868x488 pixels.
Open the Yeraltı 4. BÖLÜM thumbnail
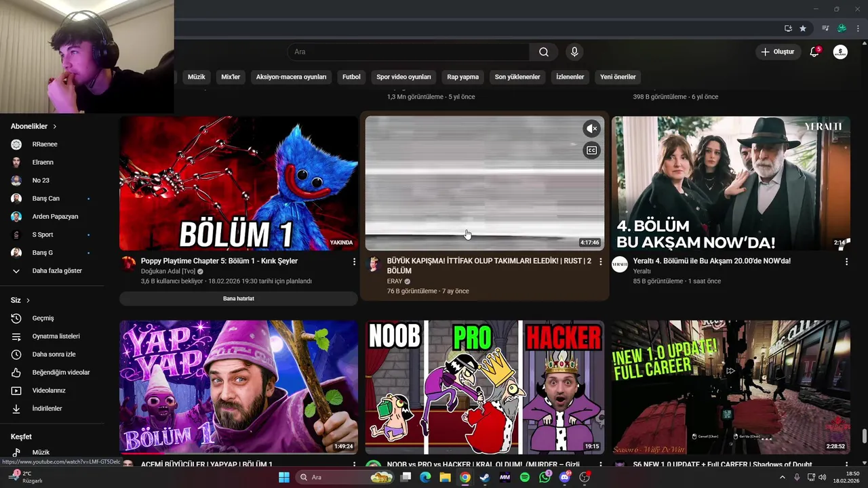tap(730, 183)
